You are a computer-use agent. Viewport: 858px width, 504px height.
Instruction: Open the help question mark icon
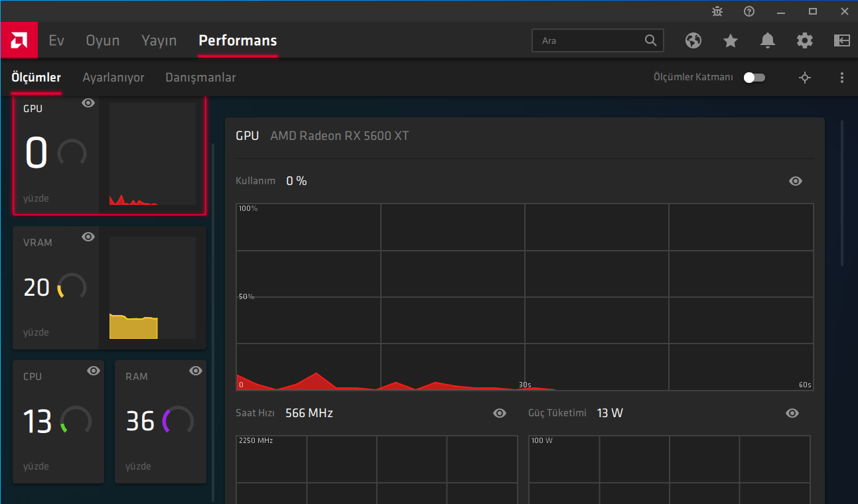[x=749, y=11]
